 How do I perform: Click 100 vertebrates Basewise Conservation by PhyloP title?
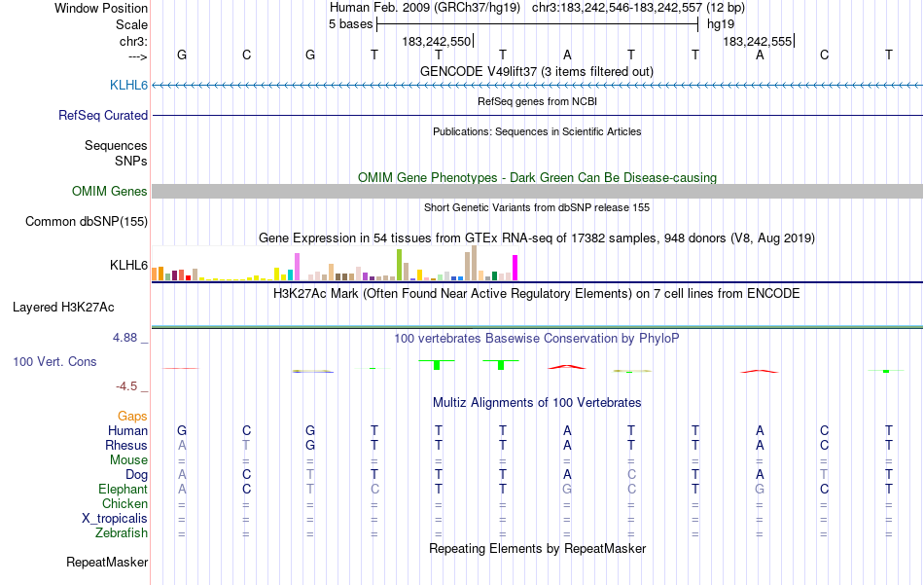(x=536, y=339)
